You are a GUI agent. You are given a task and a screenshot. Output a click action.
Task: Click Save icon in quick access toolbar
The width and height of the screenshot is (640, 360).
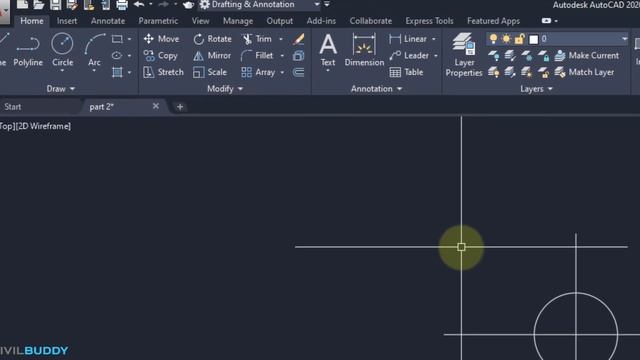click(x=56, y=5)
